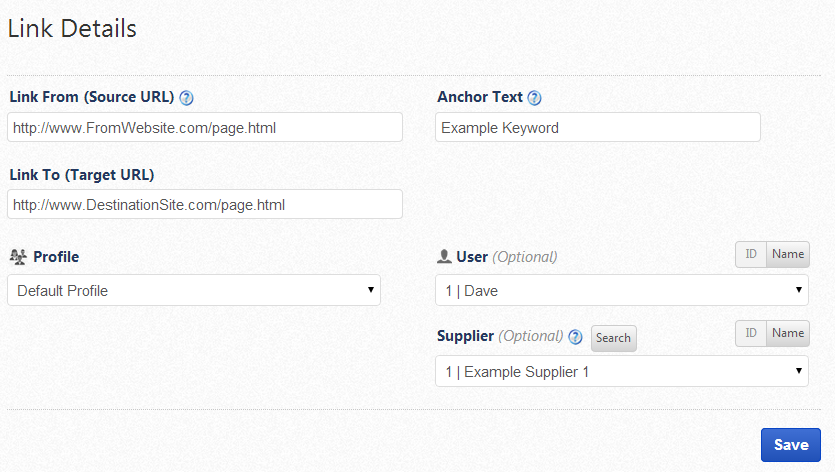835x472 pixels.
Task: Expand the User dropdown showing Dave
Action: (x=622, y=290)
